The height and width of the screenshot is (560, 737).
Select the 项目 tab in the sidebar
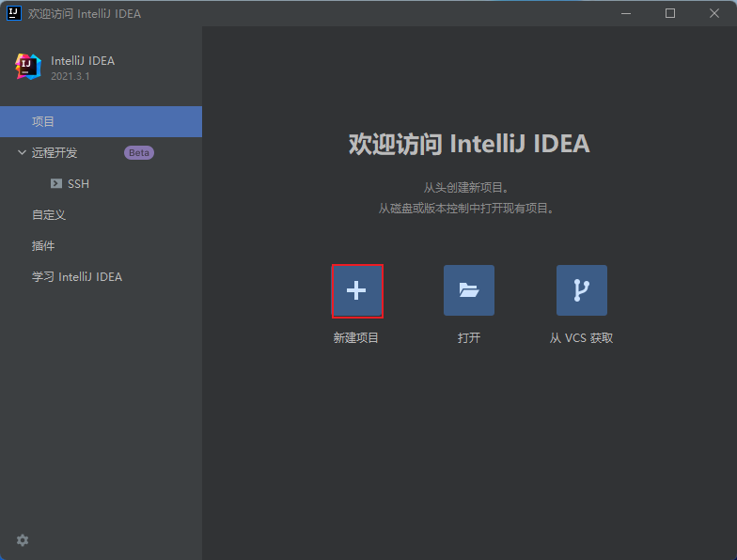[x=102, y=122]
